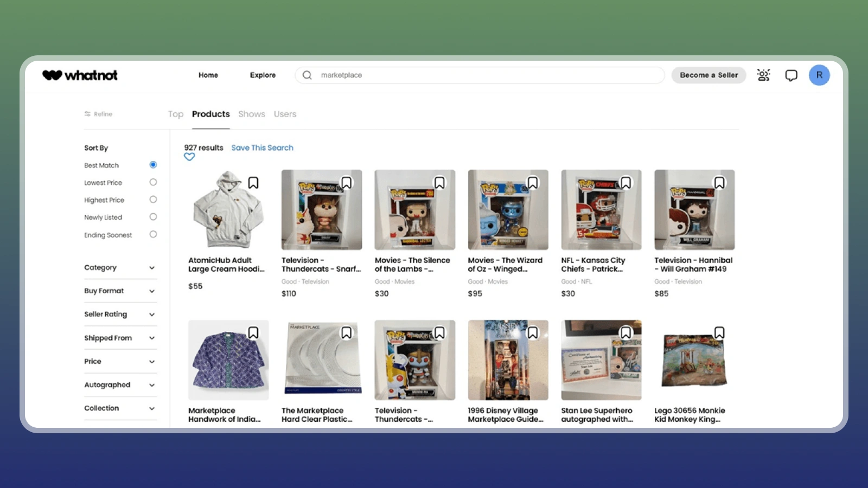Image resolution: width=868 pixels, height=488 pixels.
Task: Select Best Match sort option
Action: 153,165
